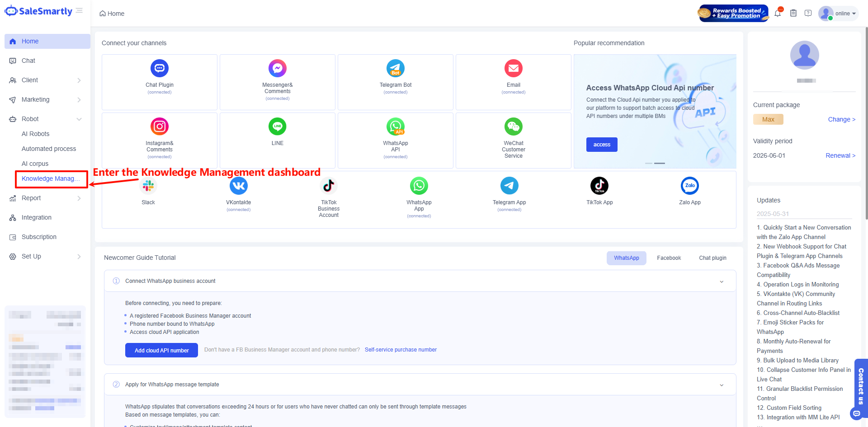Click the Rewards Boosted promotion banner
The height and width of the screenshot is (427, 868).
coord(733,13)
